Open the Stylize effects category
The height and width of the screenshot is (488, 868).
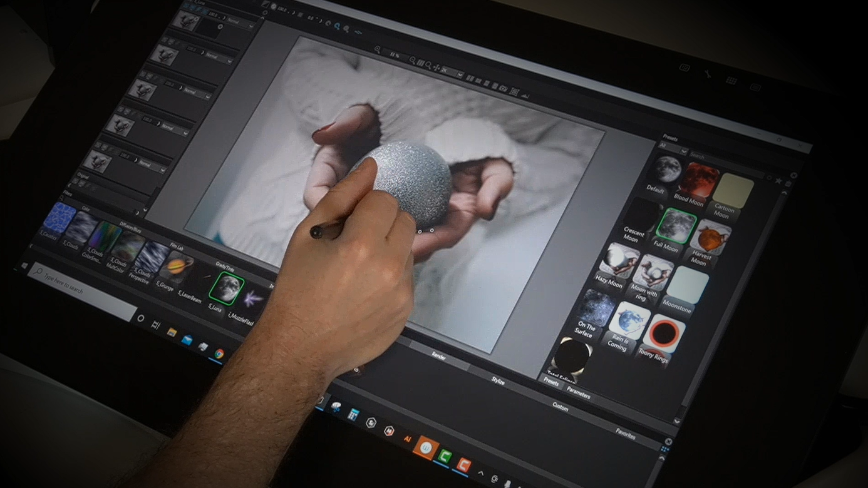point(497,380)
